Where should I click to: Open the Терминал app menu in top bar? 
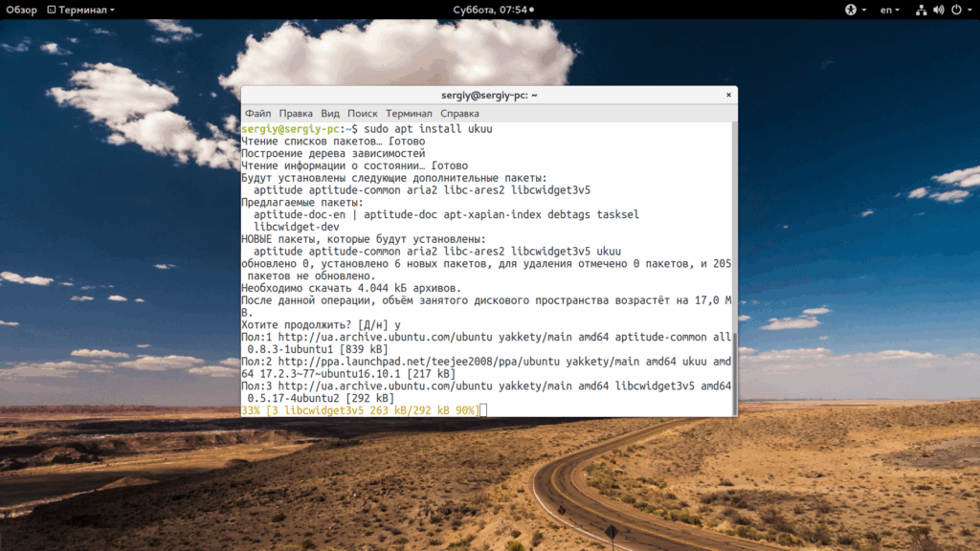pos(80,10)
